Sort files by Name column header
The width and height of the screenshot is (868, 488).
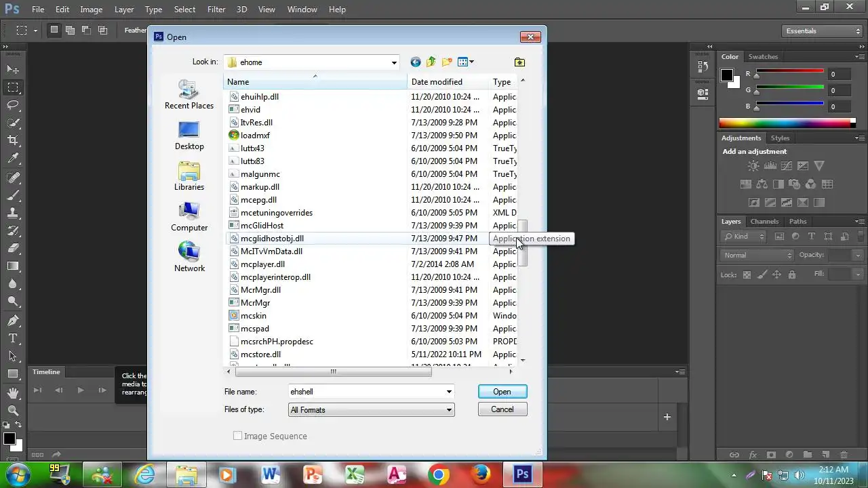click(315, 82)
